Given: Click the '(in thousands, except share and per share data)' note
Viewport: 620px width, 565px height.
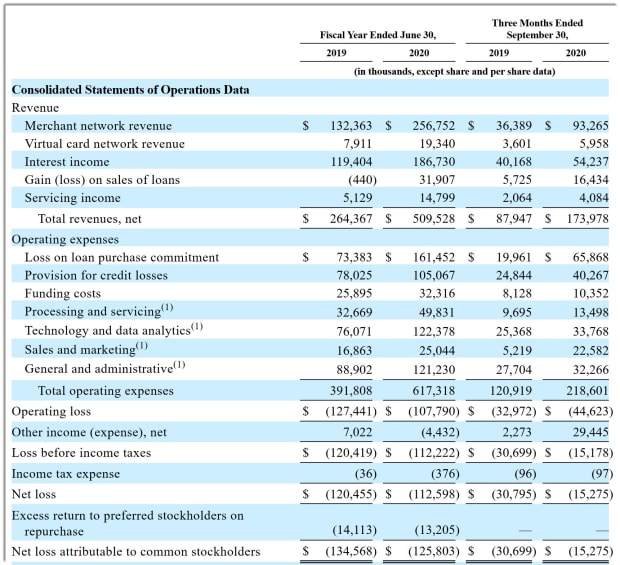Looking at the screenshot, I should [x=455, y=72].
